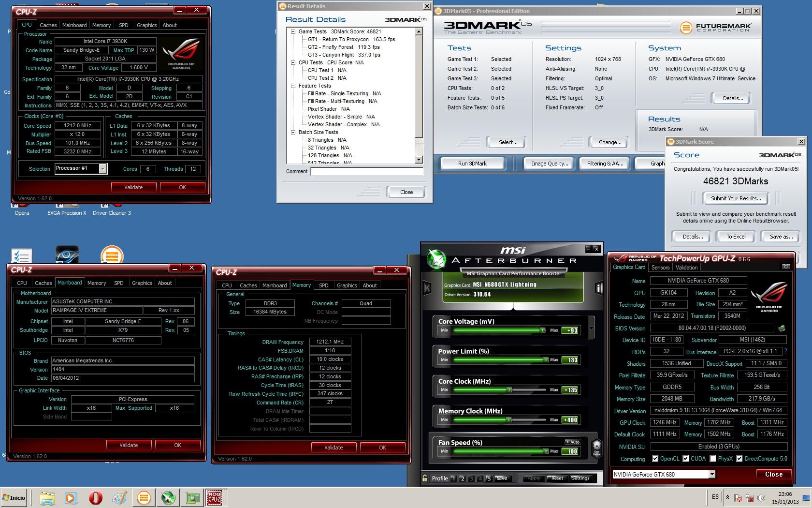Click To Excel button in 3DMark Score

pos(736,237)
